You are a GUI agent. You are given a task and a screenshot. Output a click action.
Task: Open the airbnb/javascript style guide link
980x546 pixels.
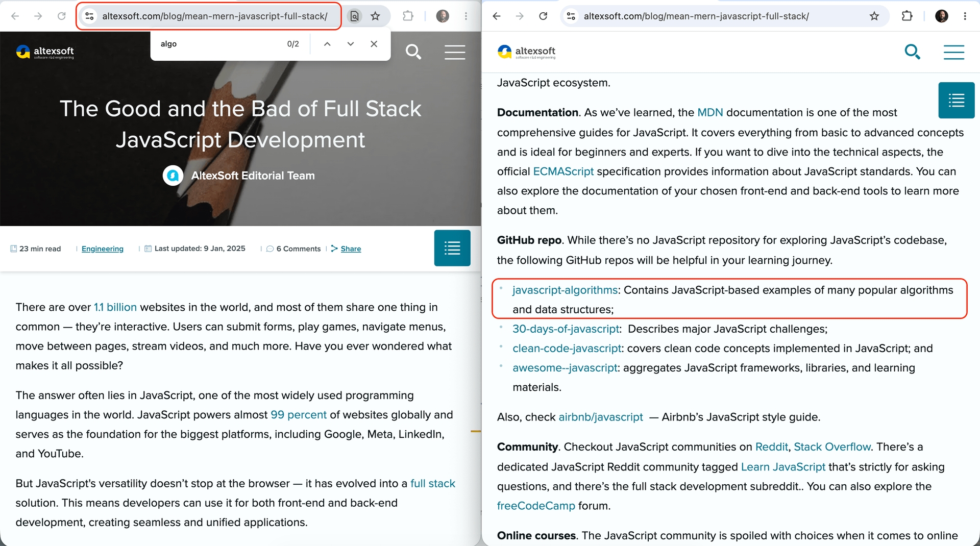(x=601, y=417)
